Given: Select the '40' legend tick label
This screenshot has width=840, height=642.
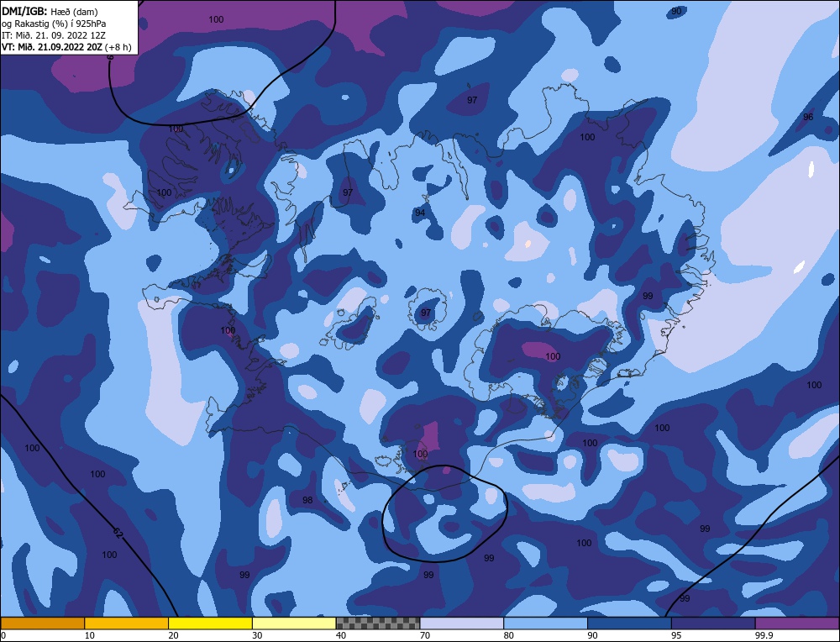Looking at the screenshot, I should [x=341, y=635].
